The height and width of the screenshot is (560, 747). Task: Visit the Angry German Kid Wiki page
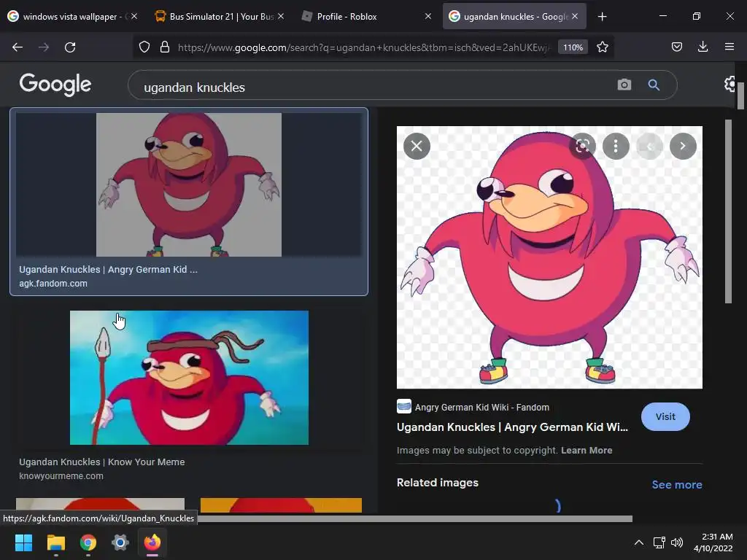tap(665, 416)
